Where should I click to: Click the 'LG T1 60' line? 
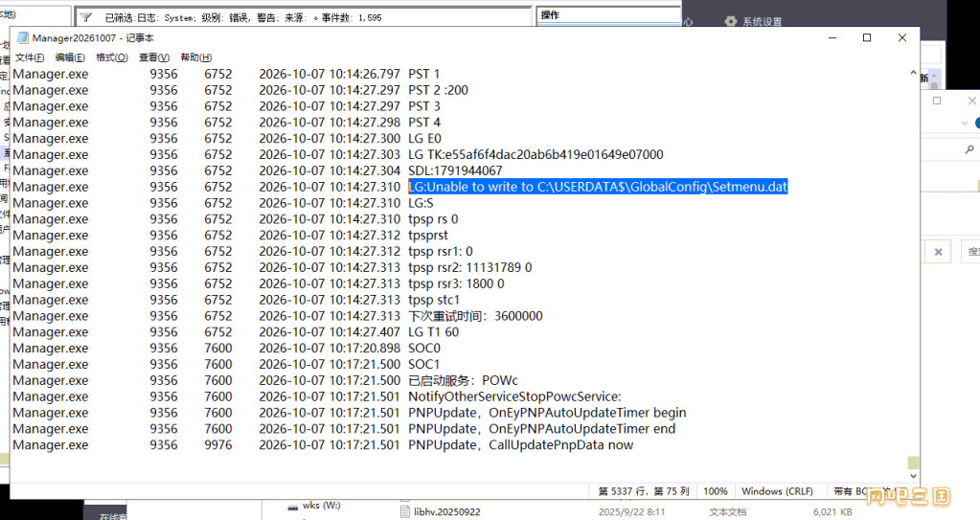click(433, 332)
